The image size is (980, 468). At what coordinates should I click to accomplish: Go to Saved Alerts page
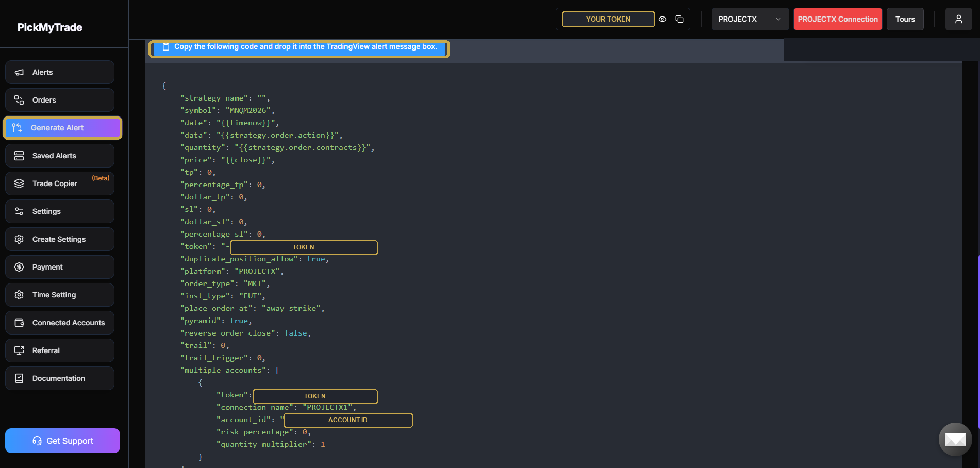click(x=60, y=156)
